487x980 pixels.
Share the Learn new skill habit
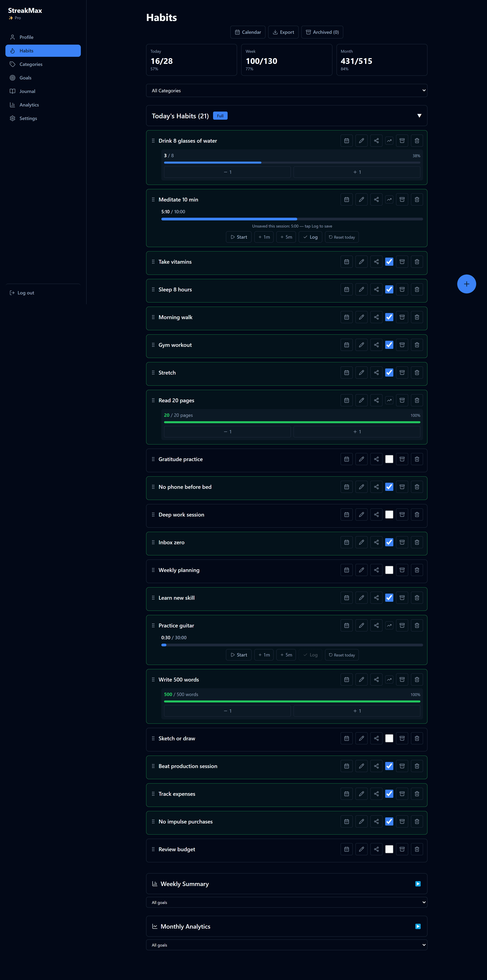point(376,598)
